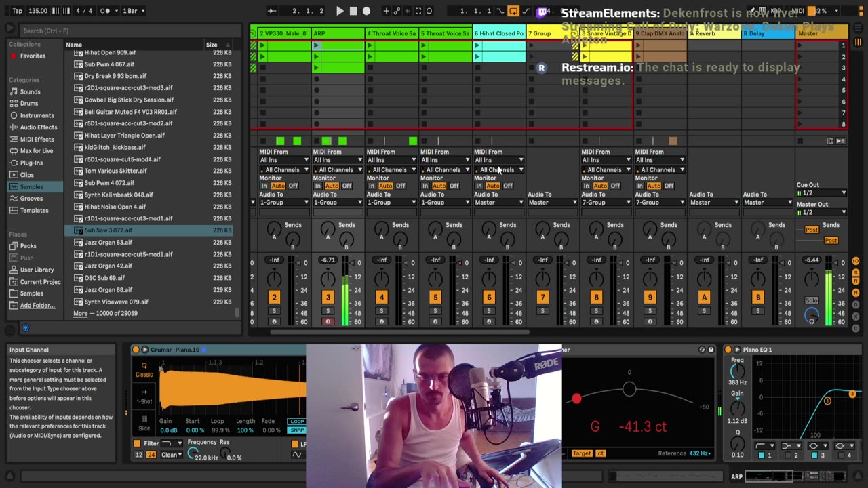Image resolution: width=868 pixels, height=488 pixels.
Task: Select the Master track header
Action: (x=821, y=33)
